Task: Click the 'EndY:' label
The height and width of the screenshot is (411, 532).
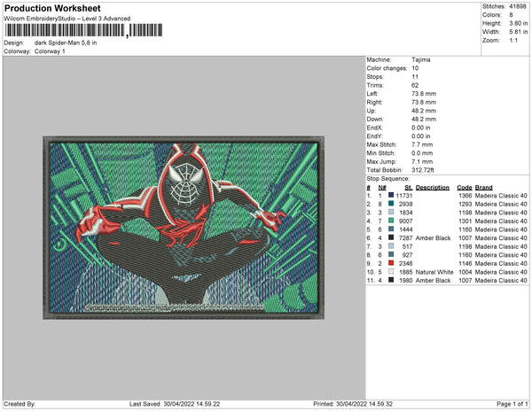Action: pos(374,136)
